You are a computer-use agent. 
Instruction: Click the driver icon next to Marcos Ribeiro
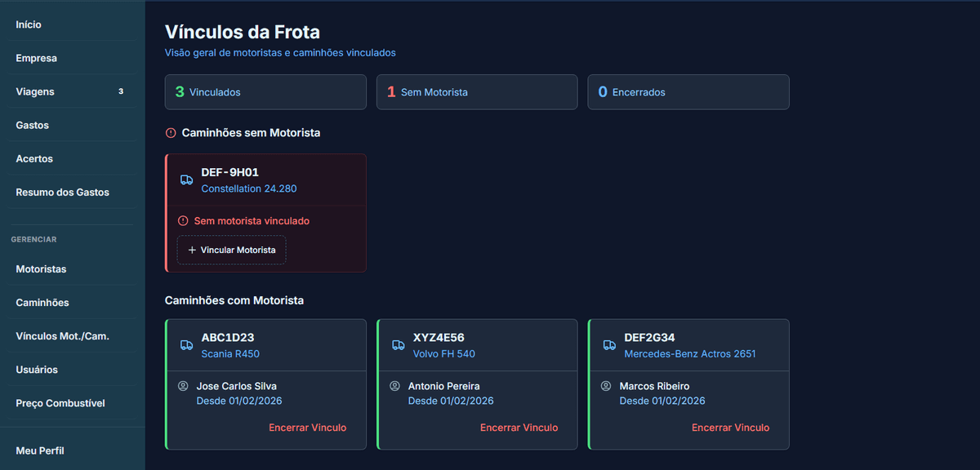(606, 385)
